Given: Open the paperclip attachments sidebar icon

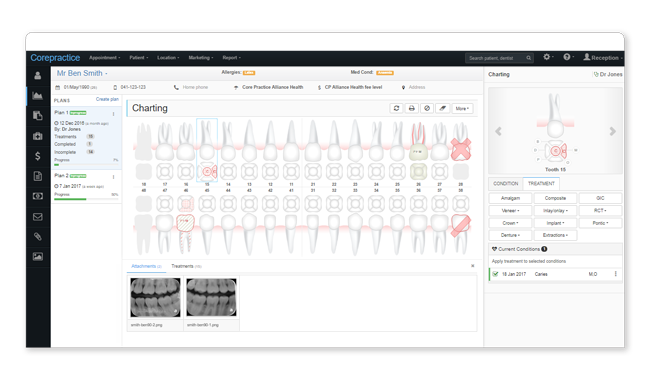Looking at the screenshot, I should pos(38,237).
